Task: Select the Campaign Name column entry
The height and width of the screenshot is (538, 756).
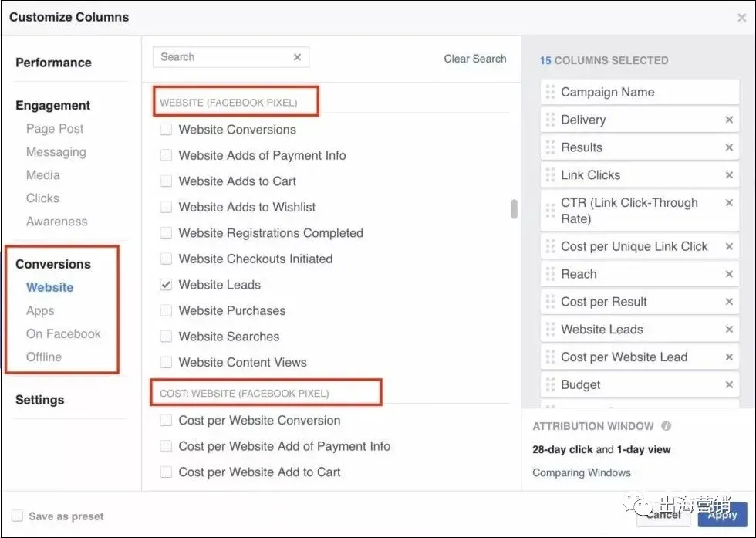Action: (x=640, y=92)
